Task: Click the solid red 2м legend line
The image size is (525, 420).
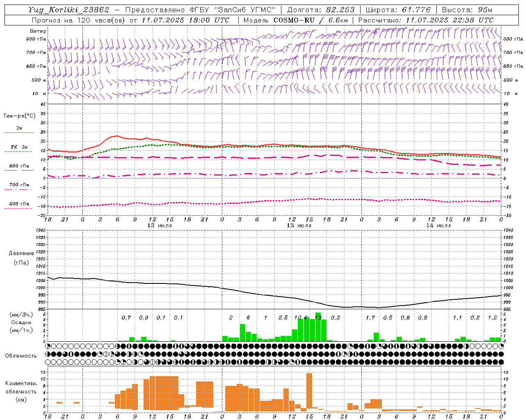Action: click(x=19, y=132)
